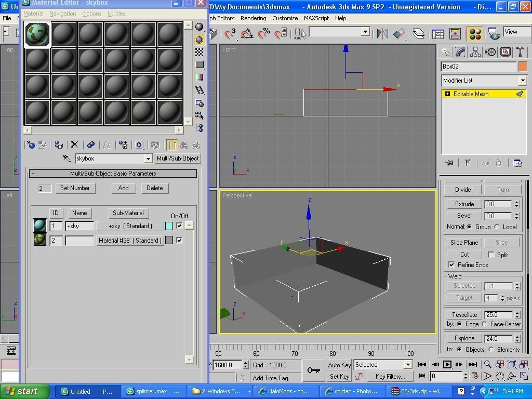The image size is (532, 399).
Task: Select Tessellate by Edge radio button
Action: pyautogui.click(x=459, y=324)
